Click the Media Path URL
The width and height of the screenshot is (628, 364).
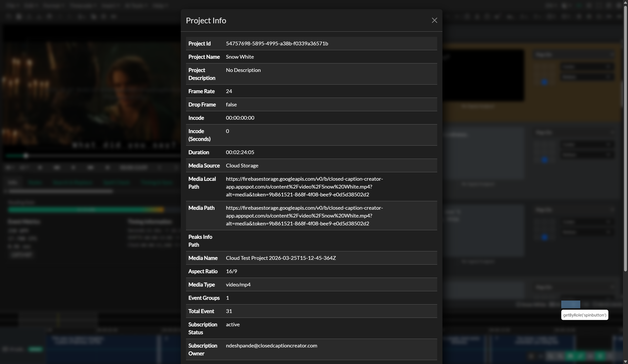click(x=304, y=216)
